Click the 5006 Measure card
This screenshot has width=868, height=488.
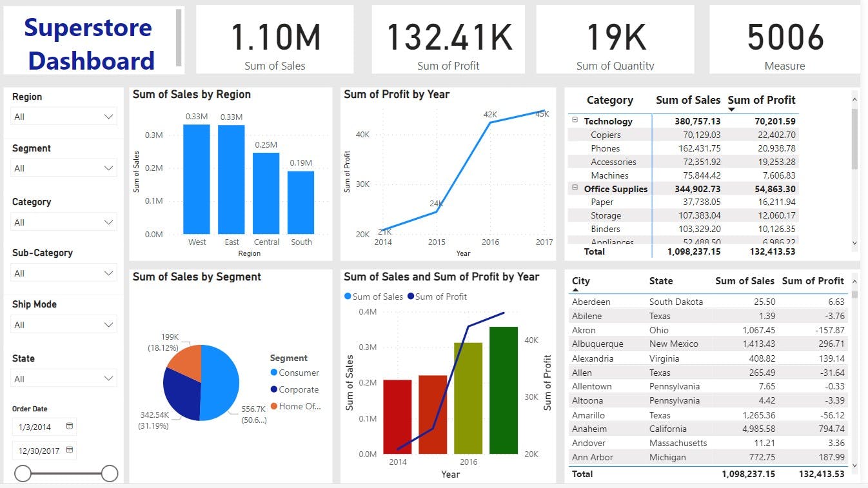(x=785, y=39)
